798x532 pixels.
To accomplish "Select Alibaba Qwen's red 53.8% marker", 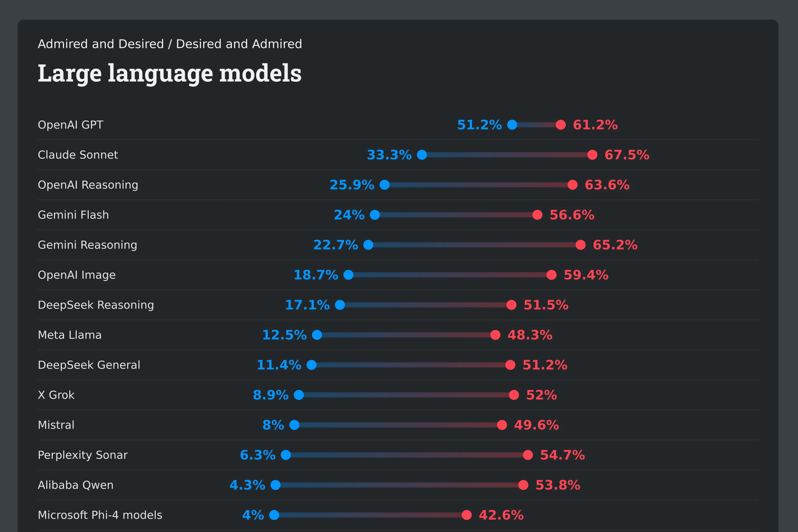I will (x=523, y=485).
